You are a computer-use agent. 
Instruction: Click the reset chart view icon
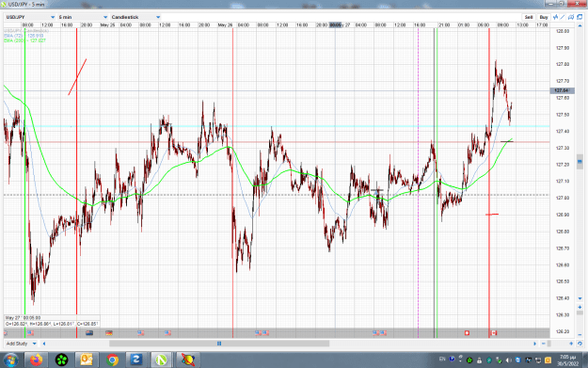pyautogui.click(x=580, y=344)
